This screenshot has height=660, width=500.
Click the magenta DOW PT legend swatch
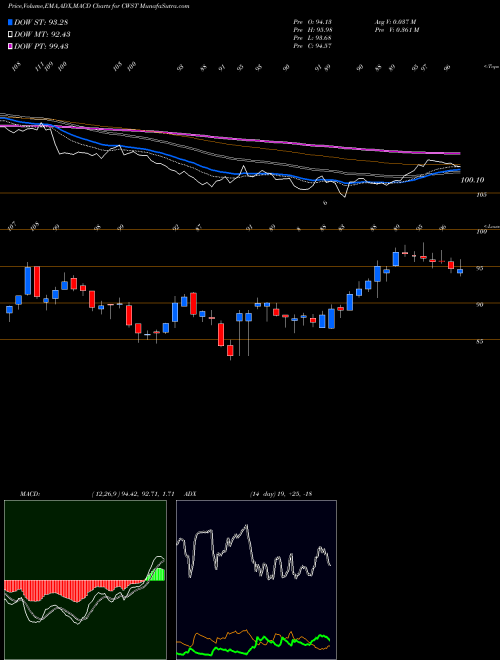10,46
